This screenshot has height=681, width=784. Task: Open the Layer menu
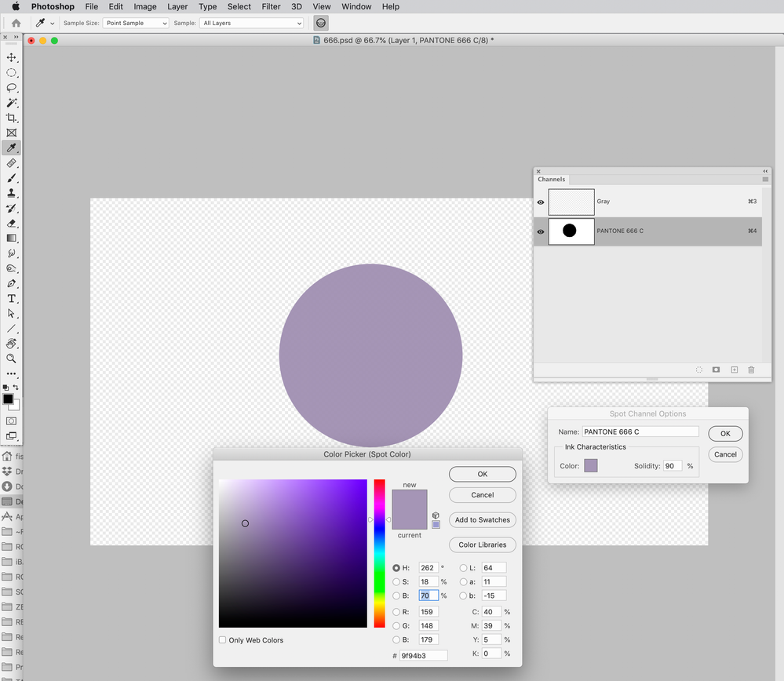pos(177,6)
